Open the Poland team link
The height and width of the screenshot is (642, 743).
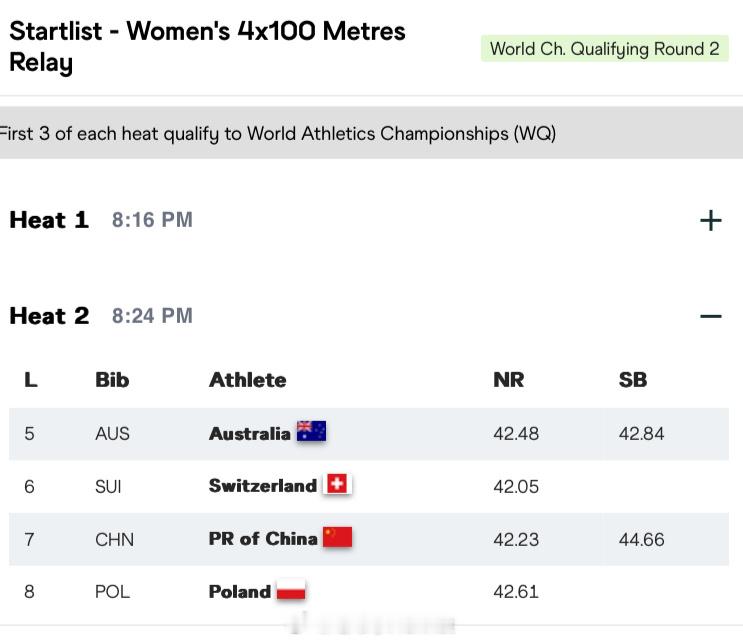pos(239,592)
